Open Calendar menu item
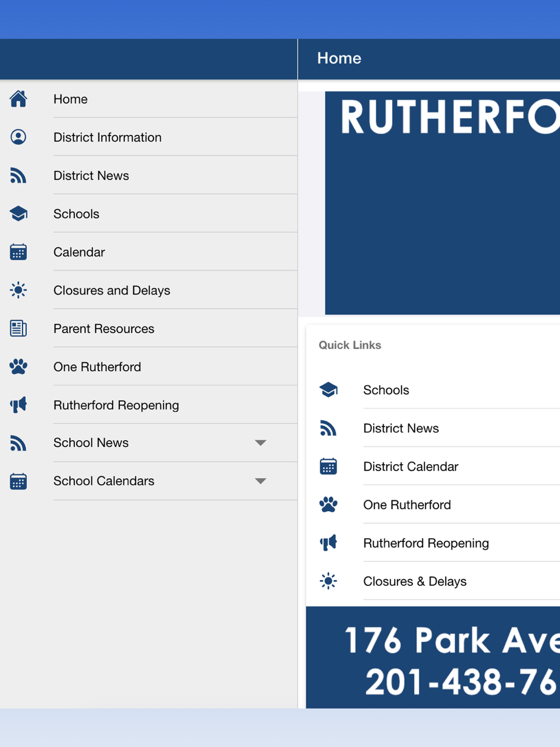560x747 pixels. 148,252
